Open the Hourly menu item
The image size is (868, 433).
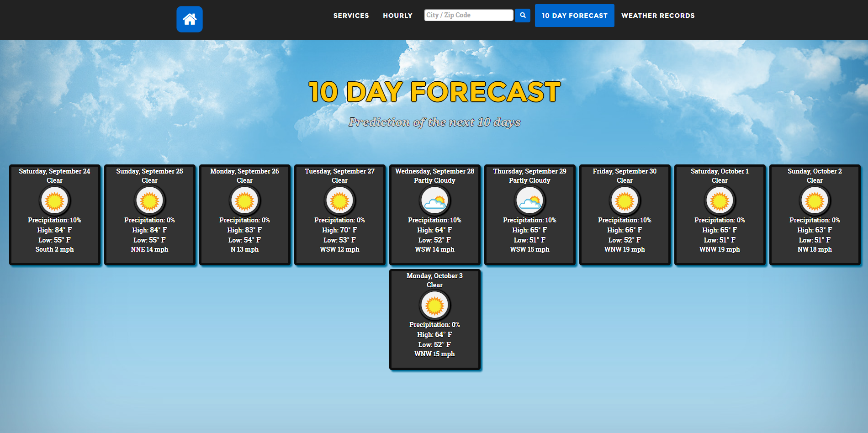397,16
